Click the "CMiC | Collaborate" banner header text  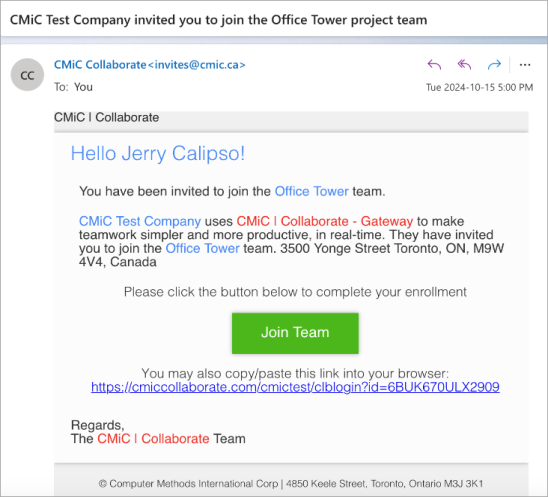[106, 117]
